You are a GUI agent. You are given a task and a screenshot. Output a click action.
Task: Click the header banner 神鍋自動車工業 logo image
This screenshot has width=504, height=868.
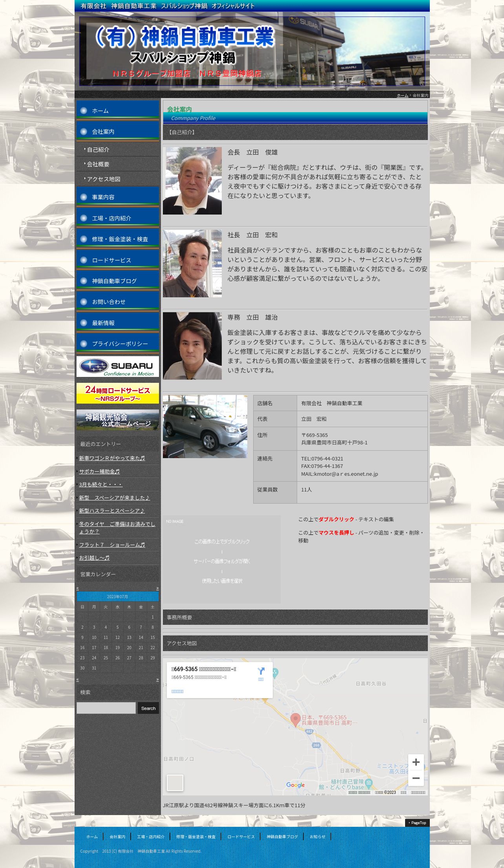pyautogui.click(x=252, y=51)
